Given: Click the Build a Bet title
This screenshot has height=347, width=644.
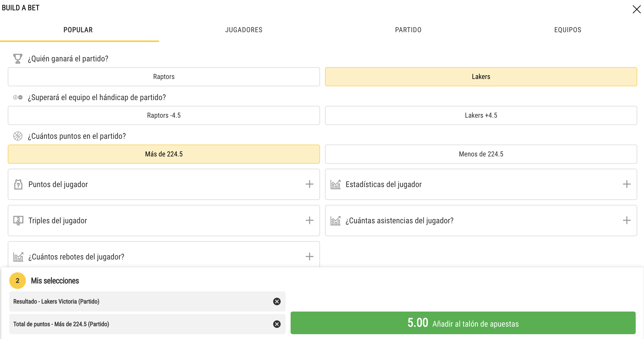Looking at the screenshot, I should pyautogui.click(x=21, y=8).
